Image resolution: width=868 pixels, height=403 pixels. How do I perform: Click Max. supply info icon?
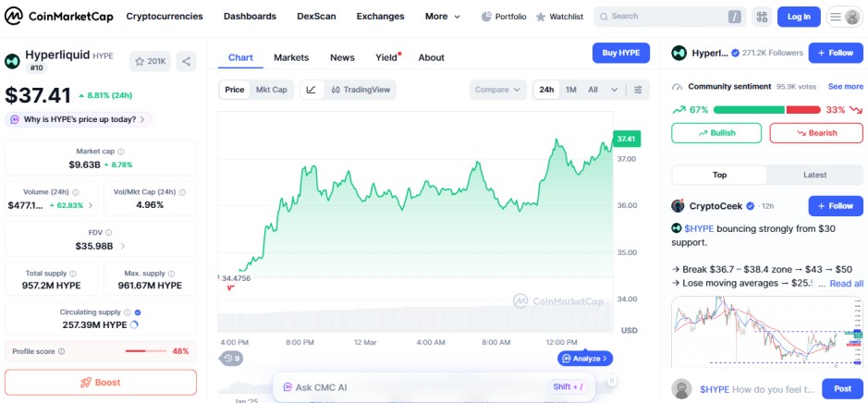[x=172, y=274]
